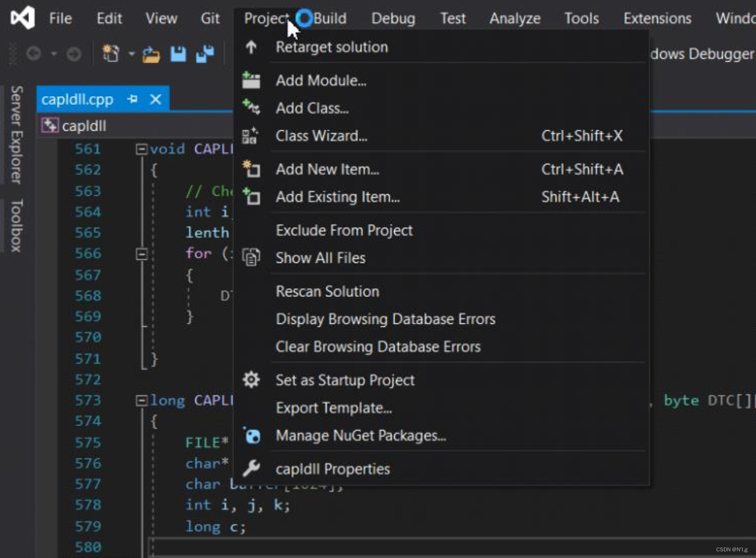756x558 pixels.
Task: Click the Add Existing Item icon
Action: pos(251,196)
